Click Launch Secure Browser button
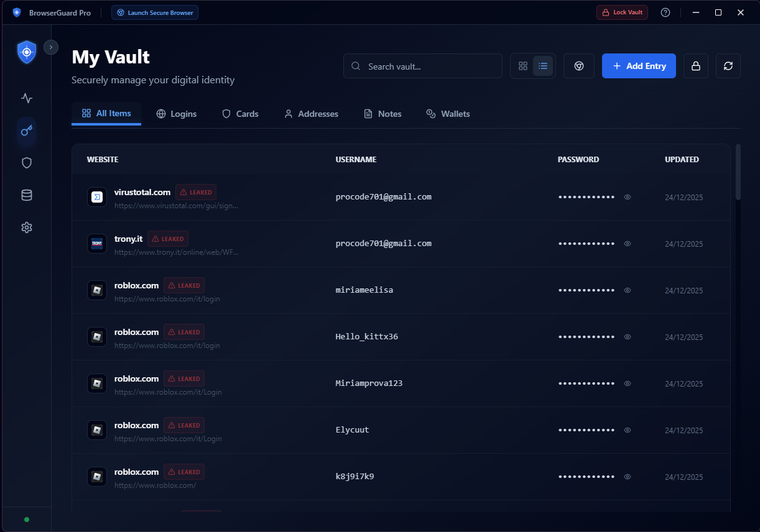Screen dimensions: 760x532 coord(155,12)
